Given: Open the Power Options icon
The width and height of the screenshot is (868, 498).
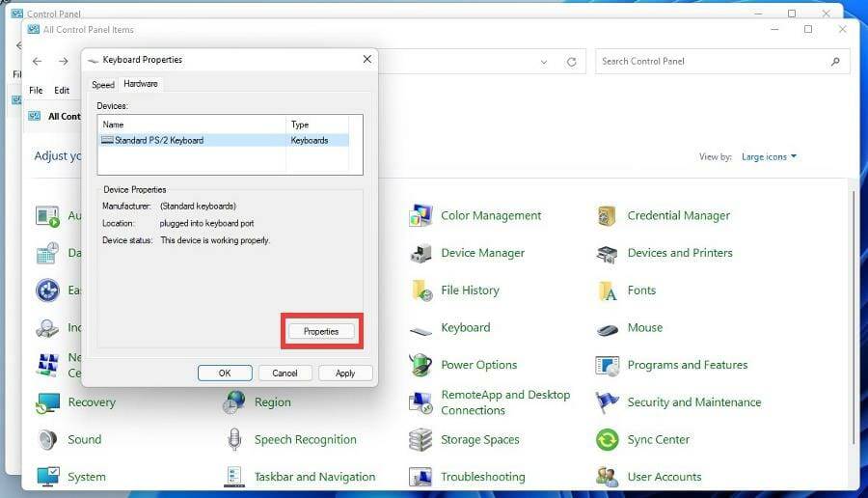Looking at the screenshot, I should tap(420, 365).
